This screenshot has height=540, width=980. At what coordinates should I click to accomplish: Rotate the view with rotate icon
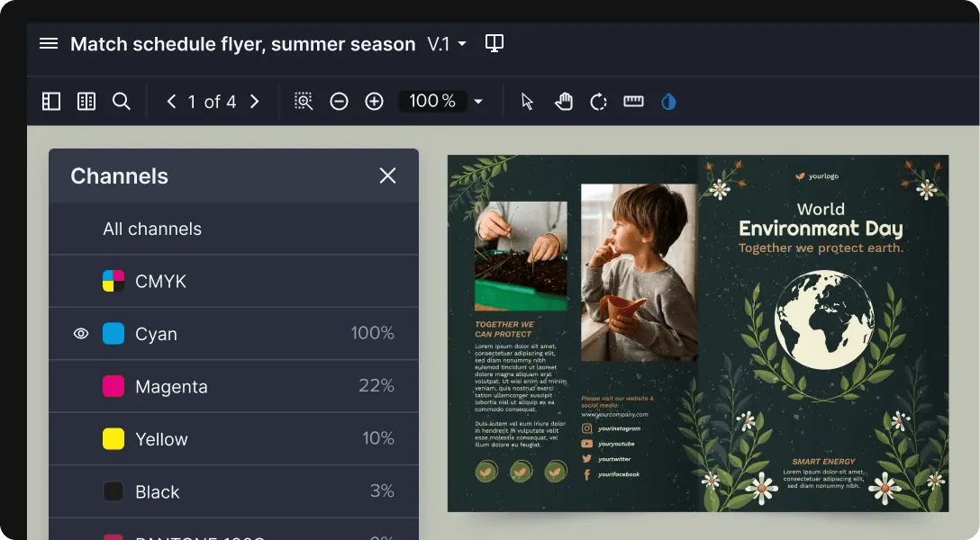(x=598, y=102)
